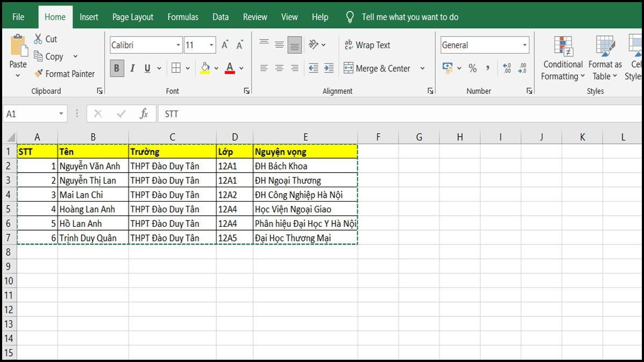Switch to the Review tab

pos(255,17)
